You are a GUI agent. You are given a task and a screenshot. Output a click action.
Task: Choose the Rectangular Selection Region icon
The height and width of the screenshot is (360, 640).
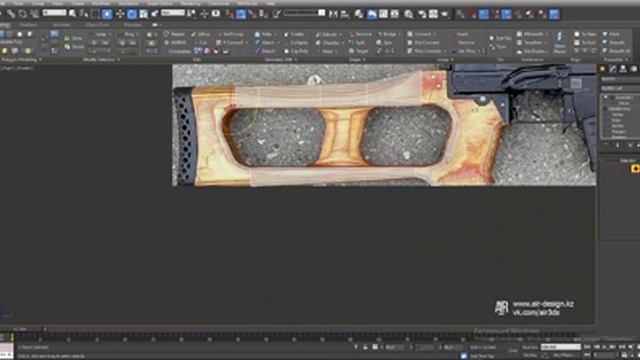(x=95, y=14)
